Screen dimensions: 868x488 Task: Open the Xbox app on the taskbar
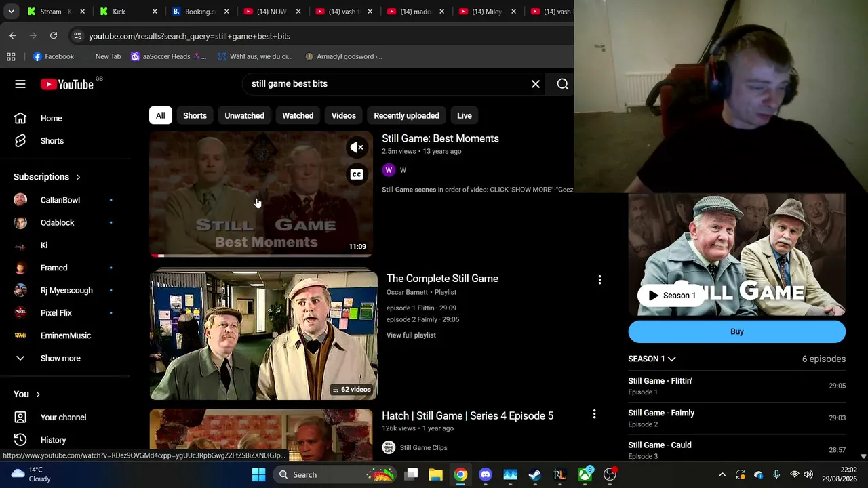[x=585, y=474]
